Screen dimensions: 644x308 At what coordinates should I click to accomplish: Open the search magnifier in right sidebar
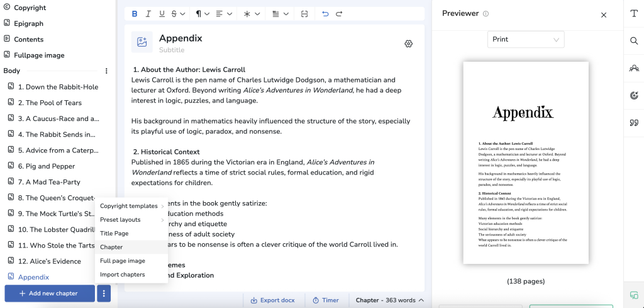pos(634,41)
